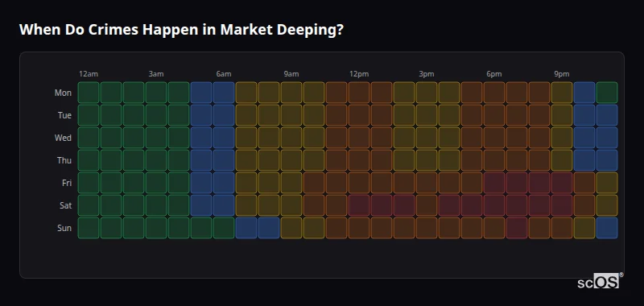Select the Tuesday 5am blue cell

(201, 115)
